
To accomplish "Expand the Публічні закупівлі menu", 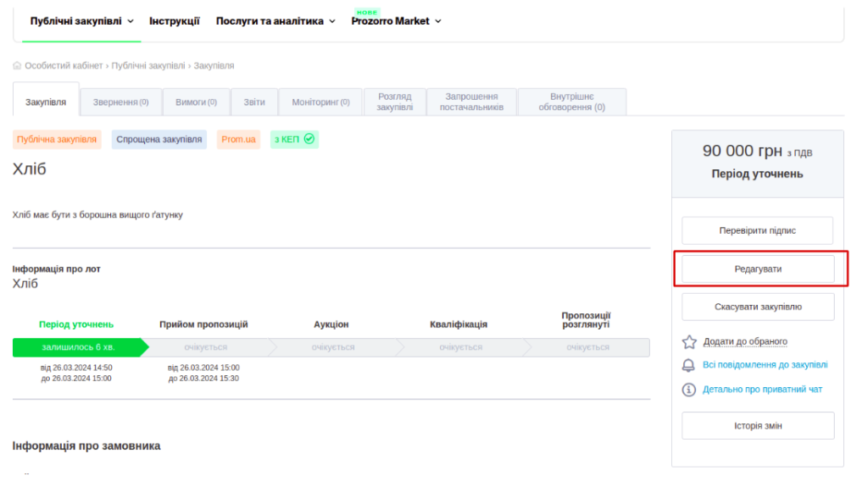I will pos(81,21).
